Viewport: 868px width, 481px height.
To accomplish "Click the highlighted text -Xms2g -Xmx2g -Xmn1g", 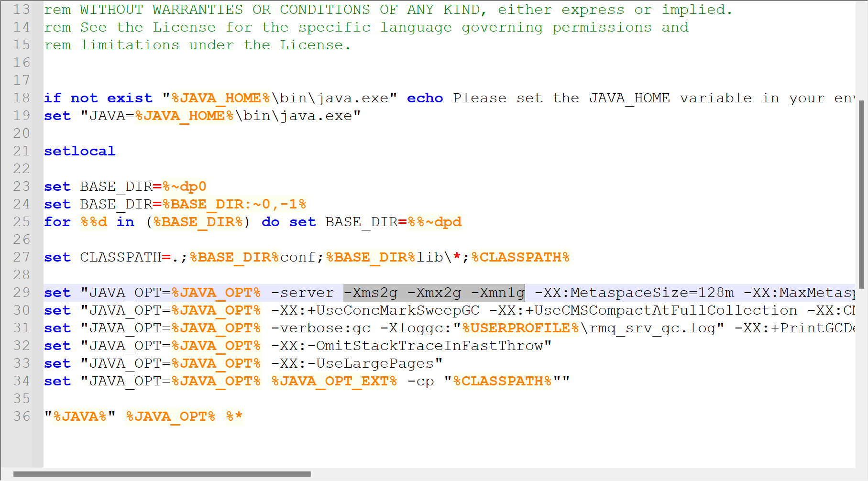I will (x=434, y=293).
